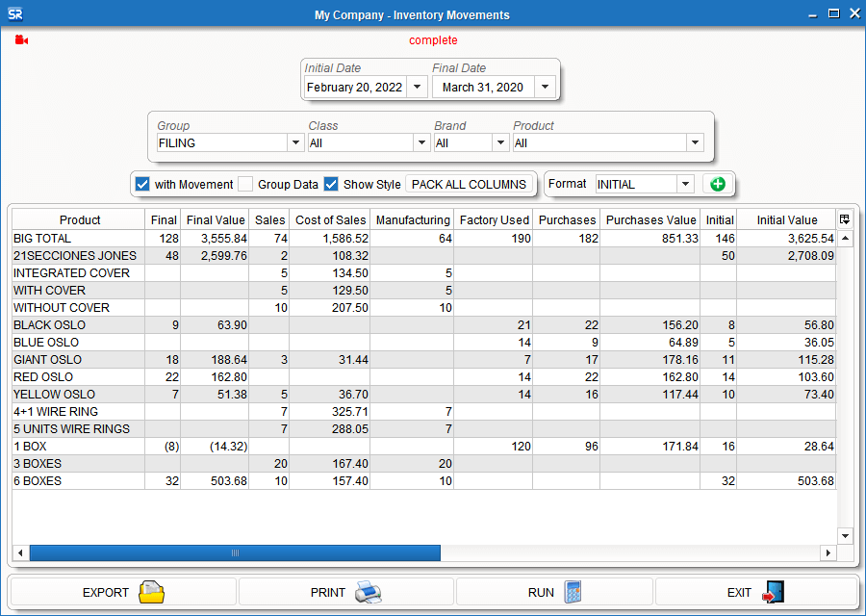
Task: Select the 4+1 WIRE RING product row
Action: pyautogui.click(x=424, y=412)
